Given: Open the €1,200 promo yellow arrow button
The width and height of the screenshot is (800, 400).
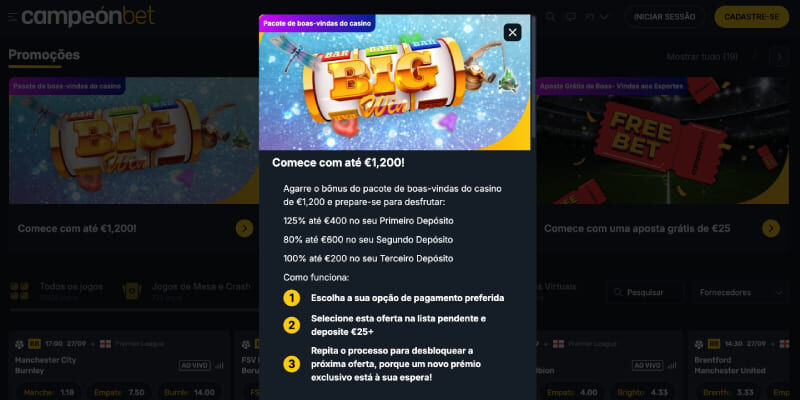Looking at the screenshot, I should click(244, 229).
